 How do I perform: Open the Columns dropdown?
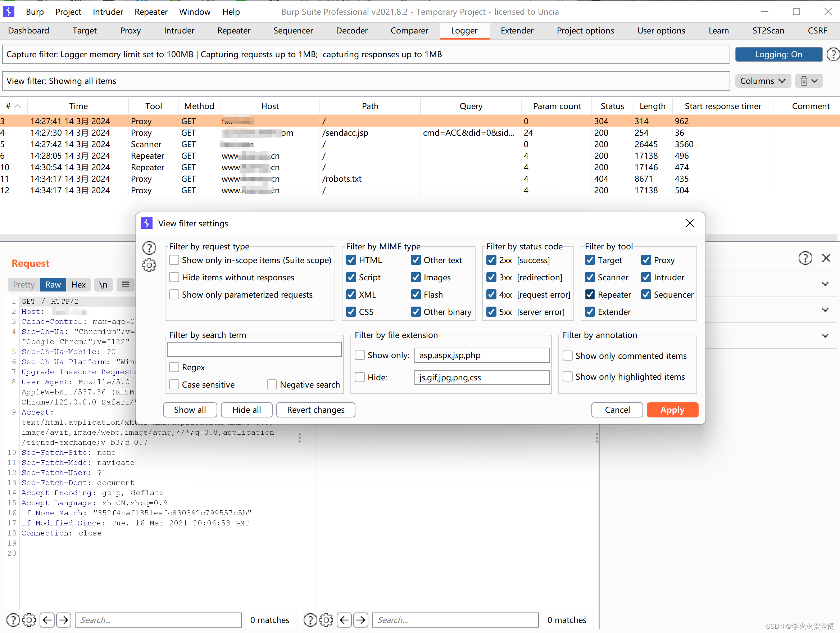click(x=763, y=81)
